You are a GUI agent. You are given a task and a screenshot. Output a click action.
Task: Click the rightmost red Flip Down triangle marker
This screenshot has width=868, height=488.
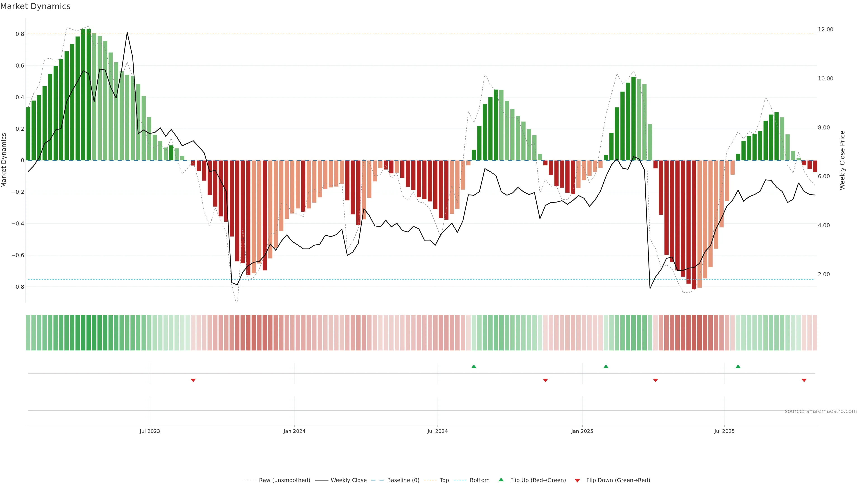tap(804, 380)
